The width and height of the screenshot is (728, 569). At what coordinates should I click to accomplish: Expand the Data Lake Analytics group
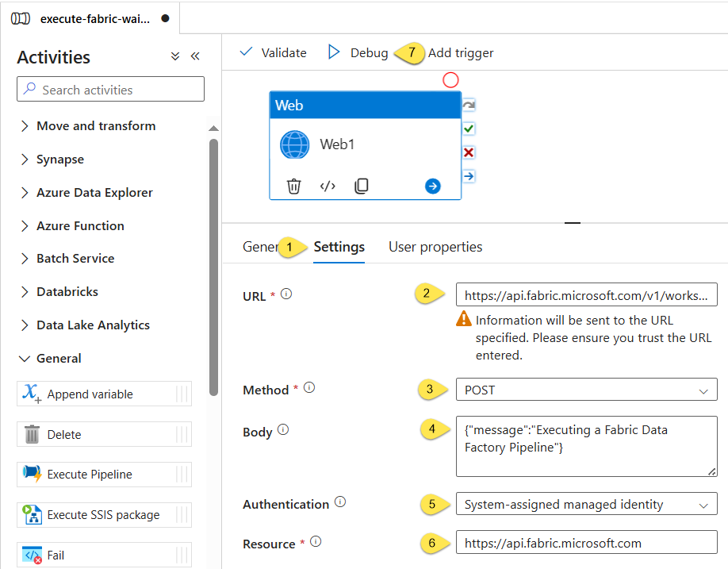[25, 325]
